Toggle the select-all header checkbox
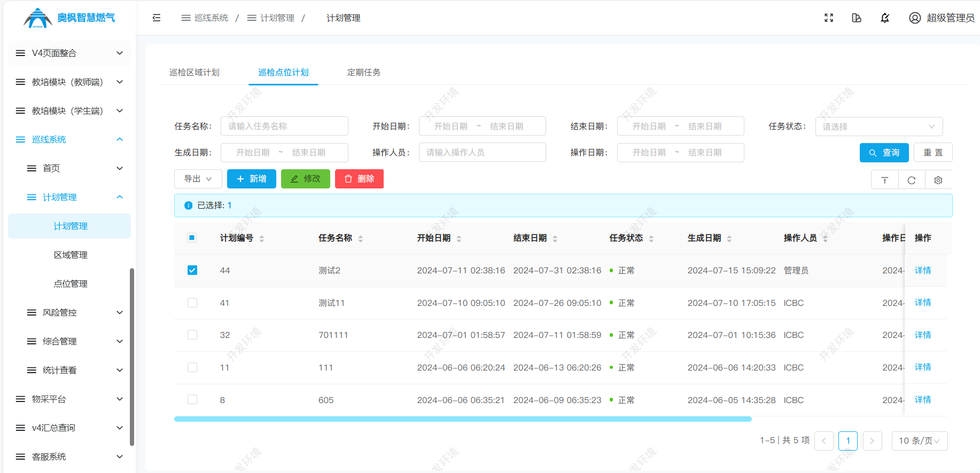980x473 pixels. (192, 238)
